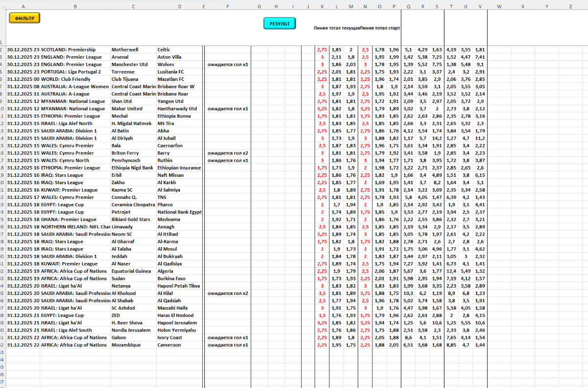Select the Manchester Utd cell

(x=129, y=65)
